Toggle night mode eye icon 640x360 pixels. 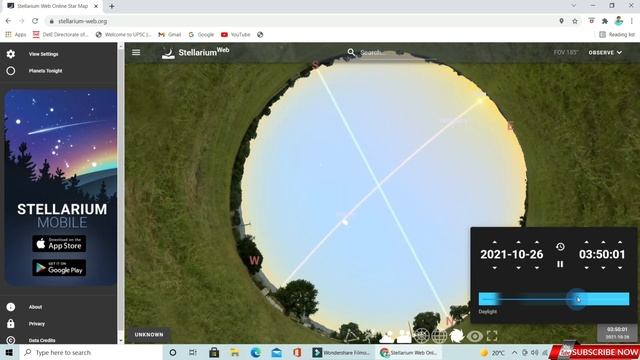(x=475, y=336)
